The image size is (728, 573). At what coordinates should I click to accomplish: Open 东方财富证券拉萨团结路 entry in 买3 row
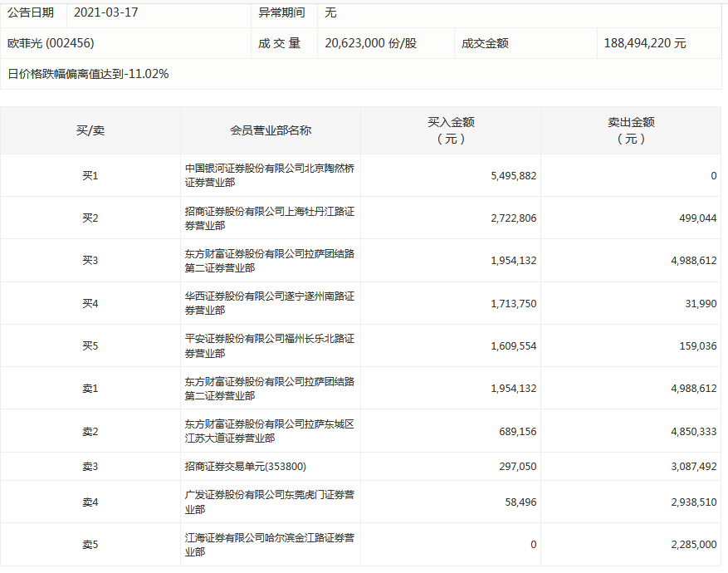pyautogui.click(x=270, y=261)
